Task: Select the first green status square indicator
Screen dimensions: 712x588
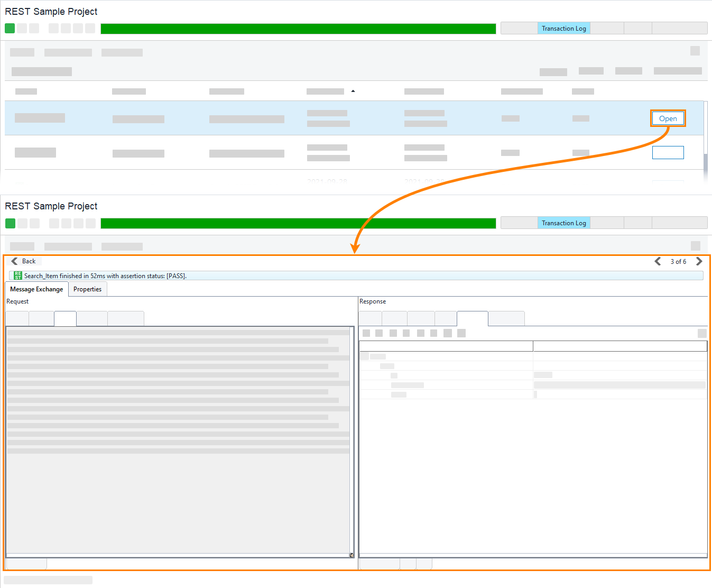Action: pyautogui.click(x=10, y=28)
